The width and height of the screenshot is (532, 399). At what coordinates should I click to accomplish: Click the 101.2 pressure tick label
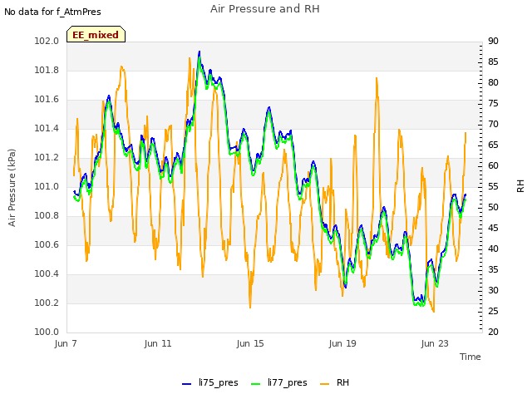47,157
